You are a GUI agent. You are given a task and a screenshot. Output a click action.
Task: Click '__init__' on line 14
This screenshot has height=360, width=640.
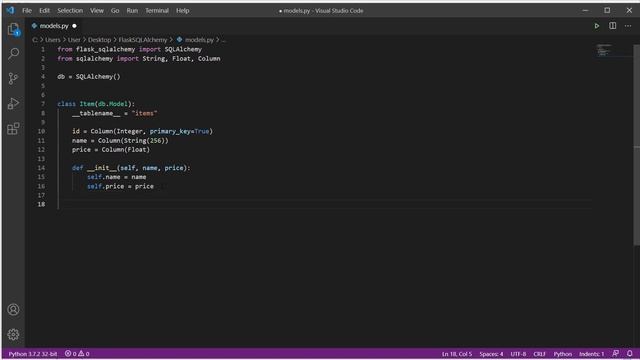pyautogui.click(x=102, y=168)
